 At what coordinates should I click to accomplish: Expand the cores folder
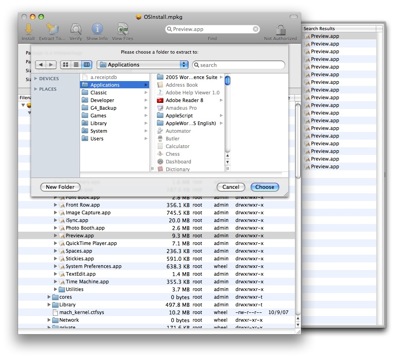pos(49,297)
